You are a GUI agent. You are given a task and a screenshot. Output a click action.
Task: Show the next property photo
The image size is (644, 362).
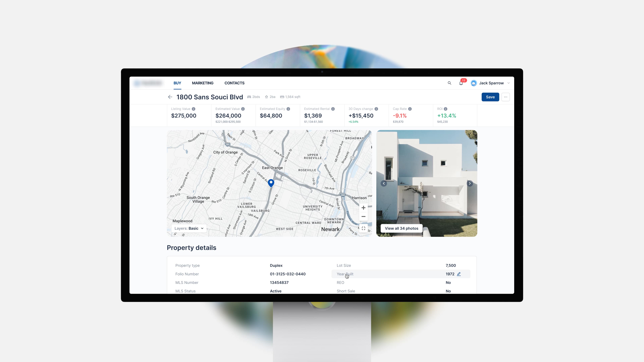[470, 183]
